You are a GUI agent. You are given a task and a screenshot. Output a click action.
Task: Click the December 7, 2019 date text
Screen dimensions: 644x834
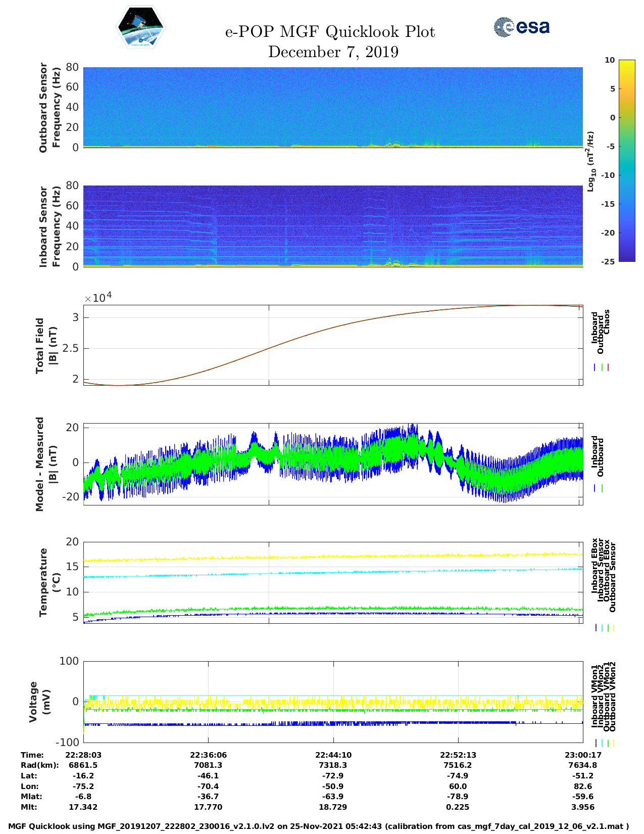click(x=333, y=52)
